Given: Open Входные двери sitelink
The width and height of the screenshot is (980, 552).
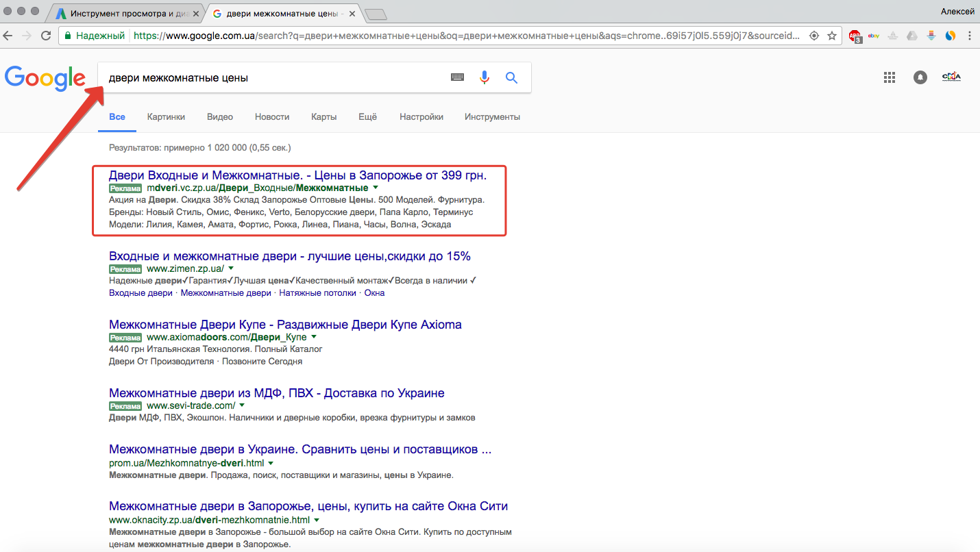Looking at the screenshot, I should tap(140, 293).
